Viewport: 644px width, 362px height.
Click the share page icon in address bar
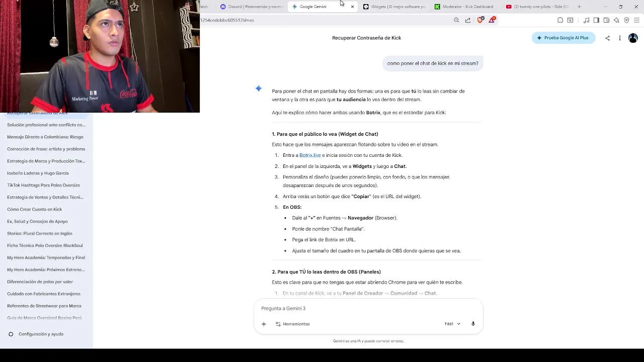pos(468,20)
